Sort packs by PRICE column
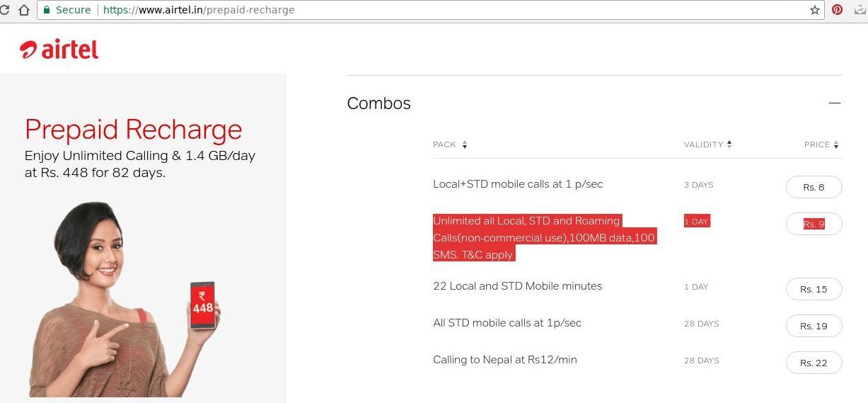The image size is (868, 403). click(x=821, y=144)
